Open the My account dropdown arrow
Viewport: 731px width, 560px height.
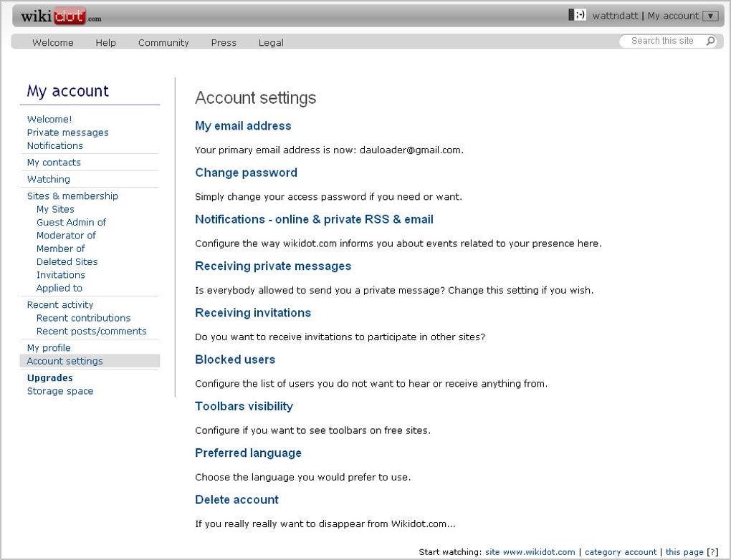click(710, 15)
